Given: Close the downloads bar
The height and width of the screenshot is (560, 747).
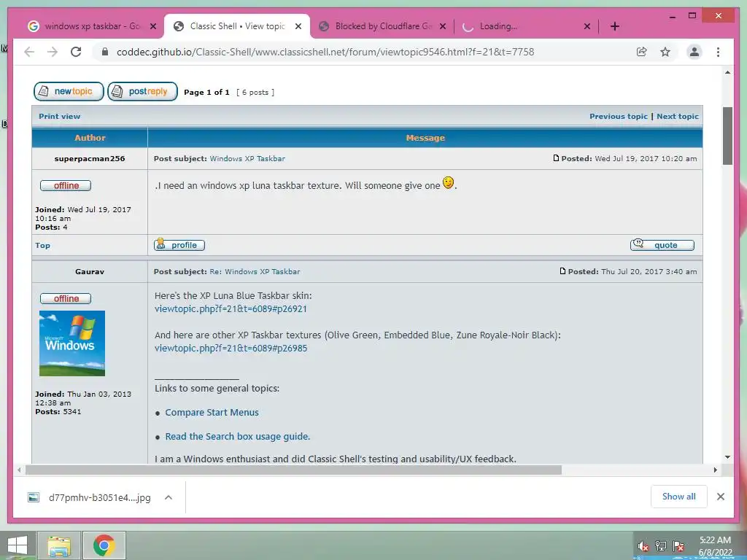Looking at the screenshot, I should (x=720, y=497).
